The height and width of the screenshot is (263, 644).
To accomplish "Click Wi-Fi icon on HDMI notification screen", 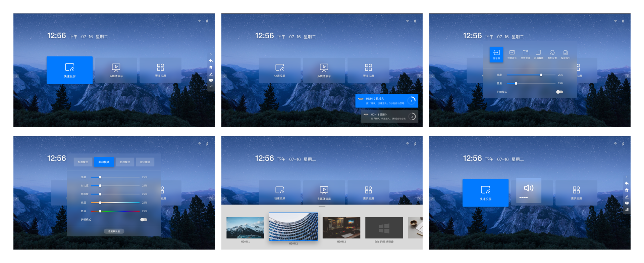I will click(408, 21).
